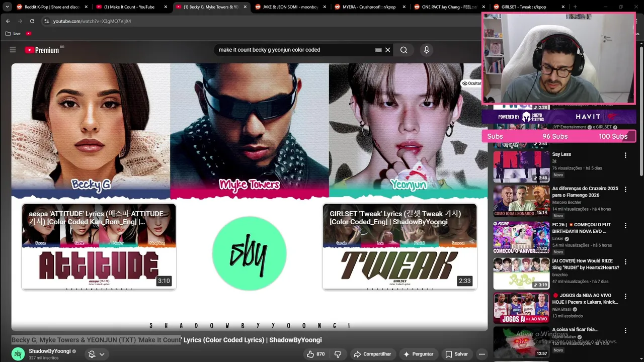Open Say Less video thumbnail
The height and width of the screenshot is (362, 644).
[x=521, y=166]
